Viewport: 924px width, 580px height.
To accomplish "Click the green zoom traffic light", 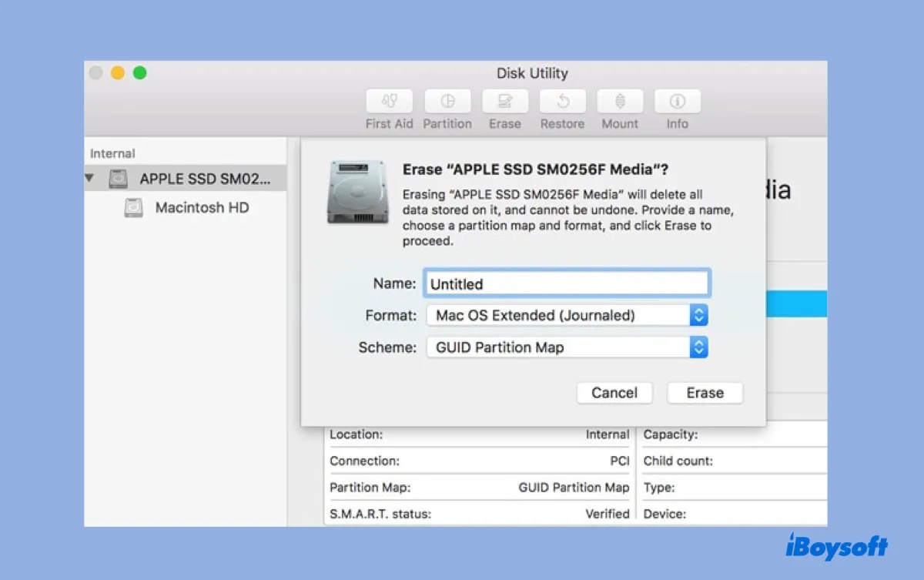I will pos(139,72).
